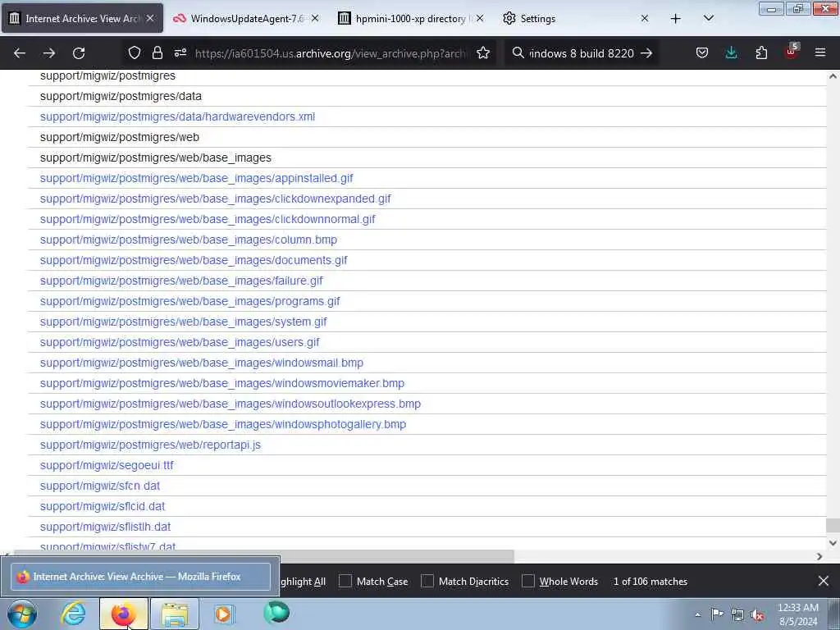The image size is (840, 630).
Task: Click the search magnifier icon
Action: (518, 52)
